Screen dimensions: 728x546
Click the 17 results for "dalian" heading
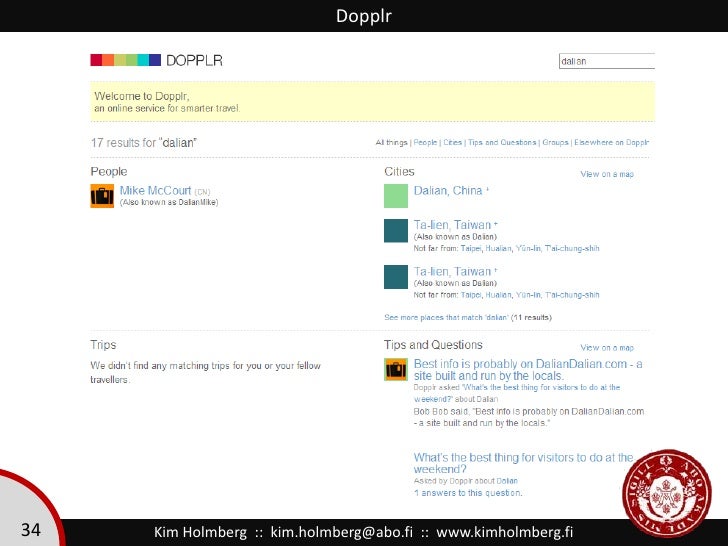click(x=143, y=143)
